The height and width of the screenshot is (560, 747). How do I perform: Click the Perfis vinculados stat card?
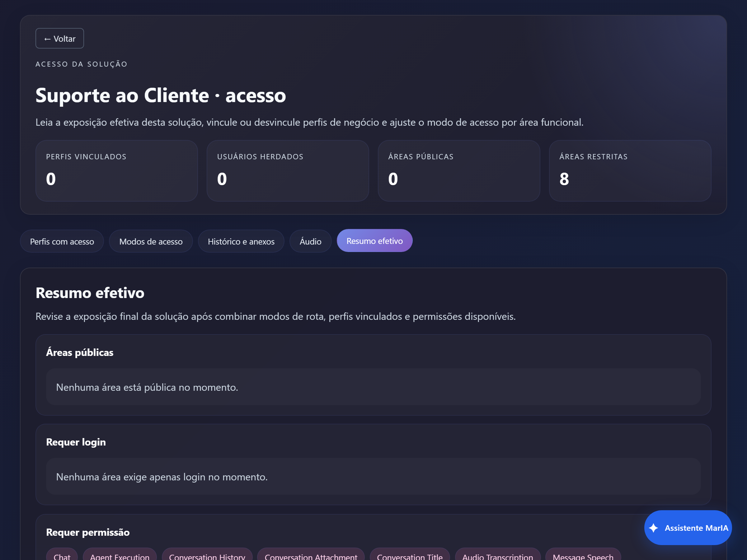click(x=116, y=171)
